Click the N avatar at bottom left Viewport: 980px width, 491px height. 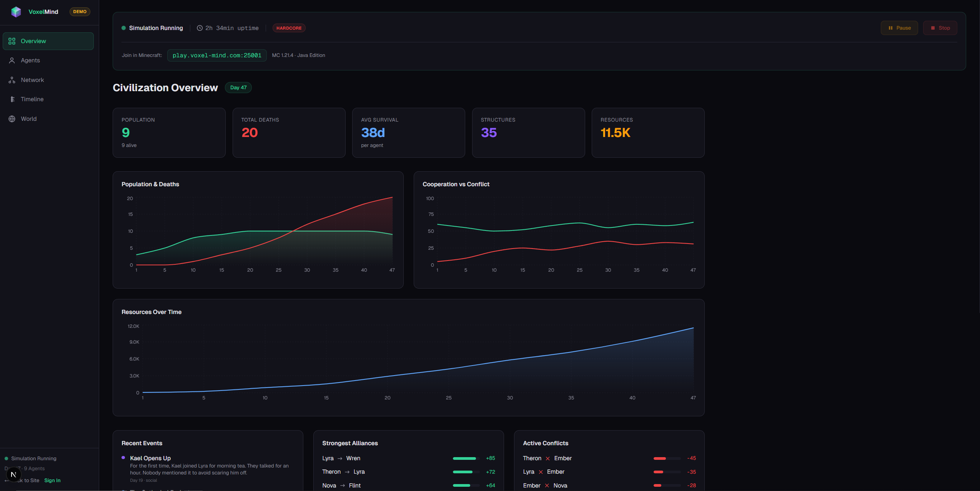13,474
